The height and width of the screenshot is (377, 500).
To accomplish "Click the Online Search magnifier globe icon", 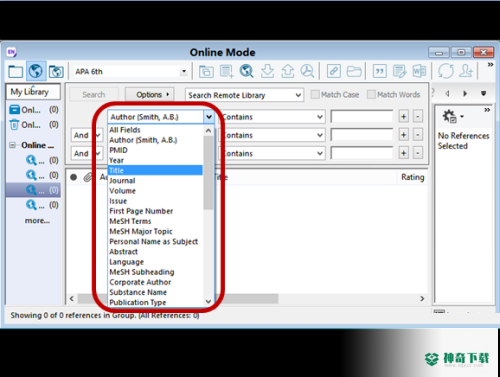I will [x=246, y=71].
